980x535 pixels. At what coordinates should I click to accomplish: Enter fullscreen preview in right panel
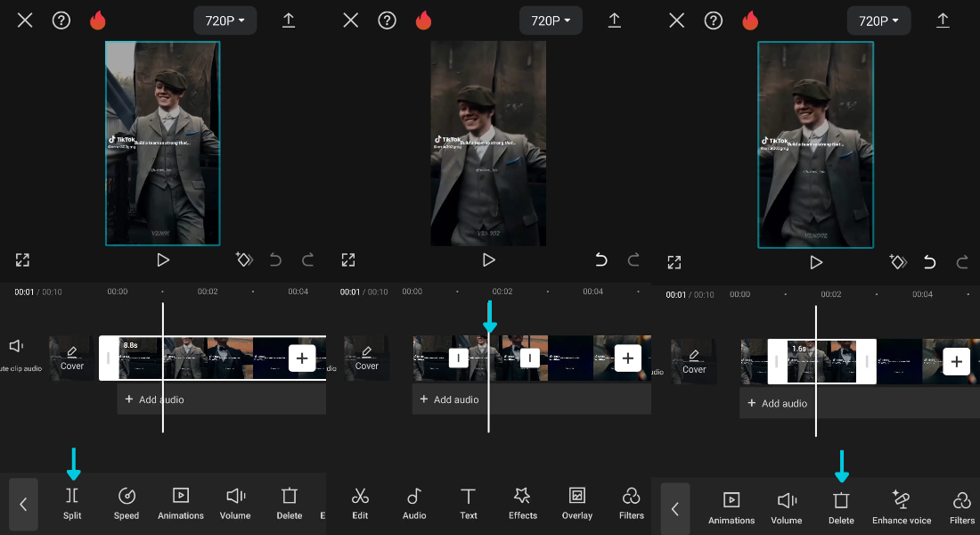point(674,262)
